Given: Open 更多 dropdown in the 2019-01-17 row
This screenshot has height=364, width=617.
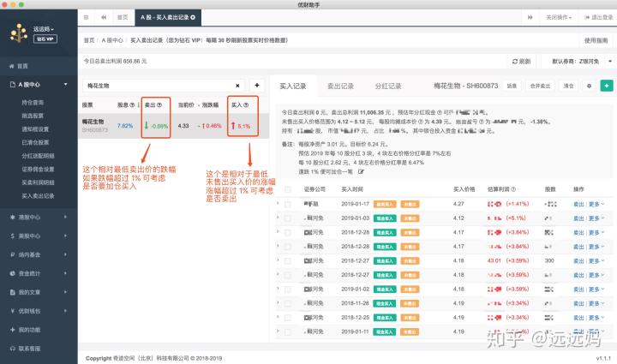Looking at the screenshot, I should (596, 204).
